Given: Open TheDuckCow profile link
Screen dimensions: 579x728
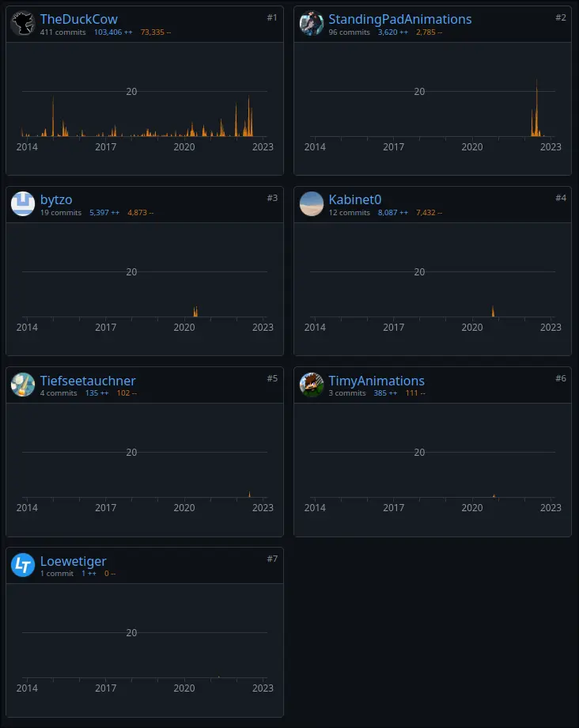Looking at the screenshot, I should (78, 19).
